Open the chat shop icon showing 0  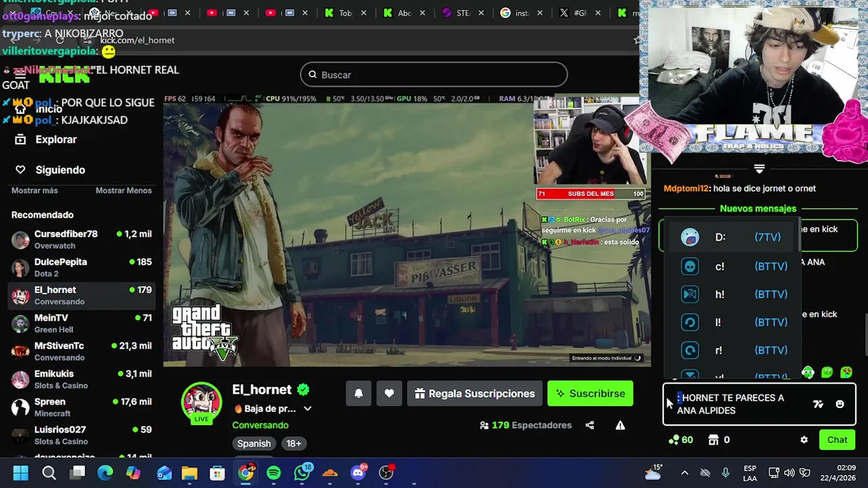point(719,440)
